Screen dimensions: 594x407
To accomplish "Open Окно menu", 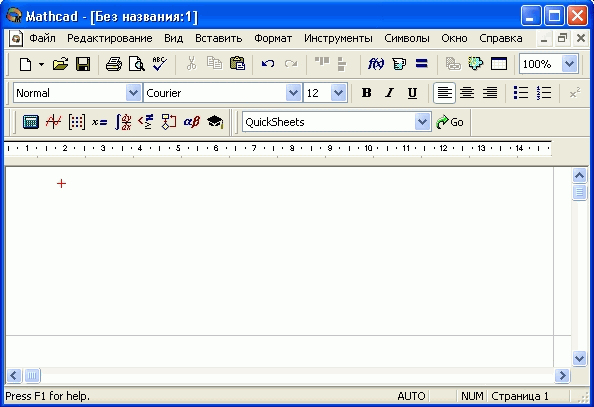I will click(x=454, y=38).
